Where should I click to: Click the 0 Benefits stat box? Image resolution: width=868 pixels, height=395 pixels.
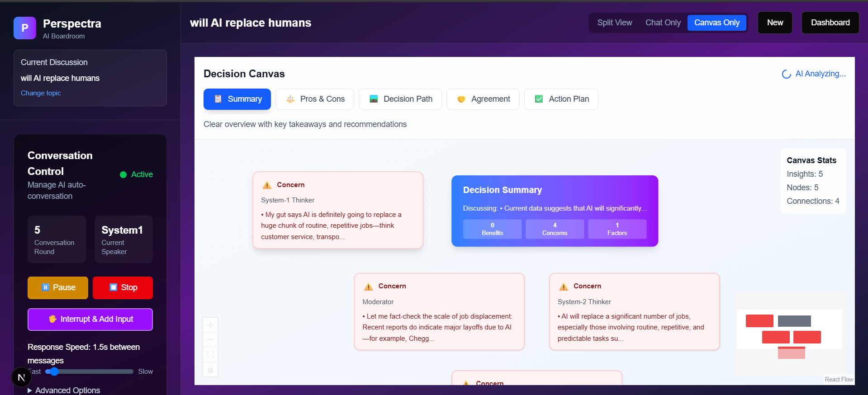coord(492,229)
